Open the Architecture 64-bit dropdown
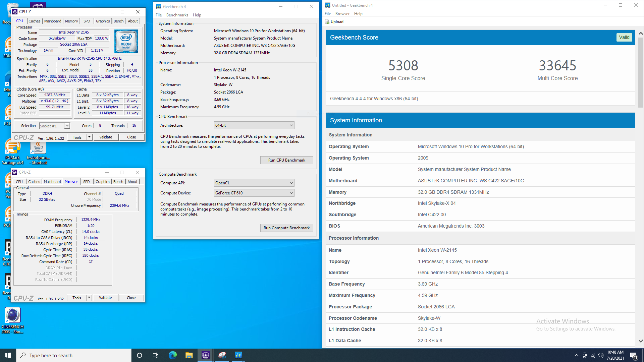The height and width of the screenshot is (362, 644). [254, 125]
